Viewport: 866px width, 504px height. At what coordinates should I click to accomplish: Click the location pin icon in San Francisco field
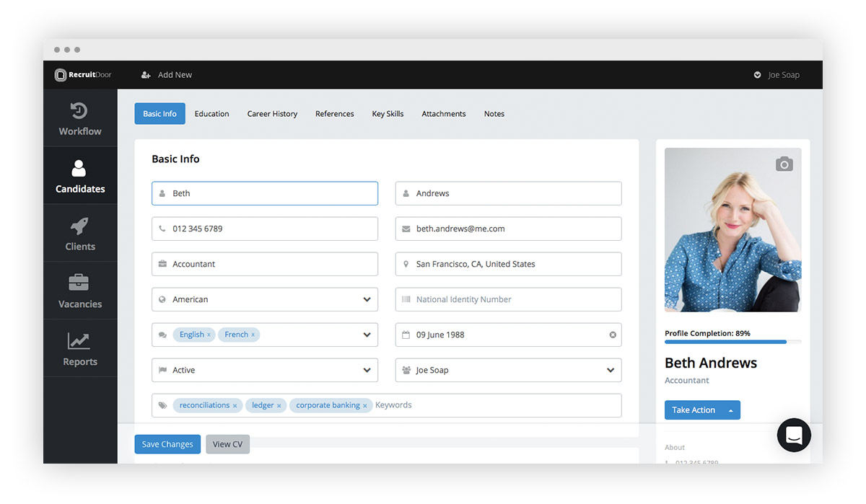tap(406, 264)
